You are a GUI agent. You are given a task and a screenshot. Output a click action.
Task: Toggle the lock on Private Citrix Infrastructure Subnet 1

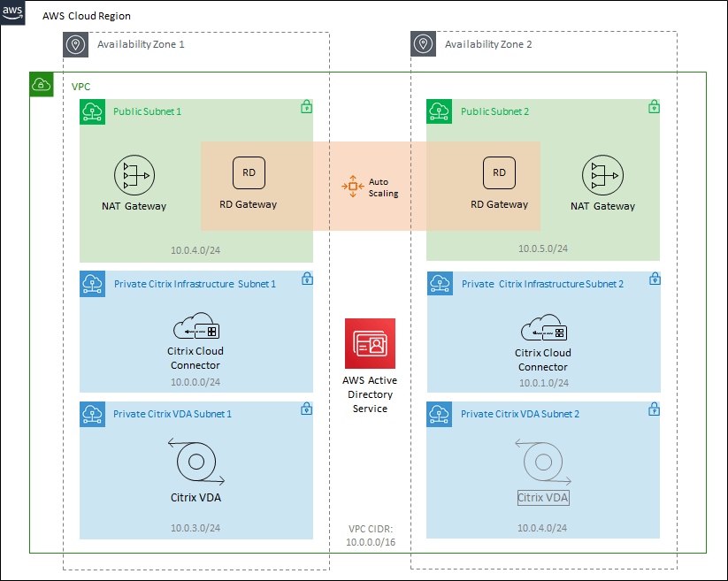(x=306, y=278)
